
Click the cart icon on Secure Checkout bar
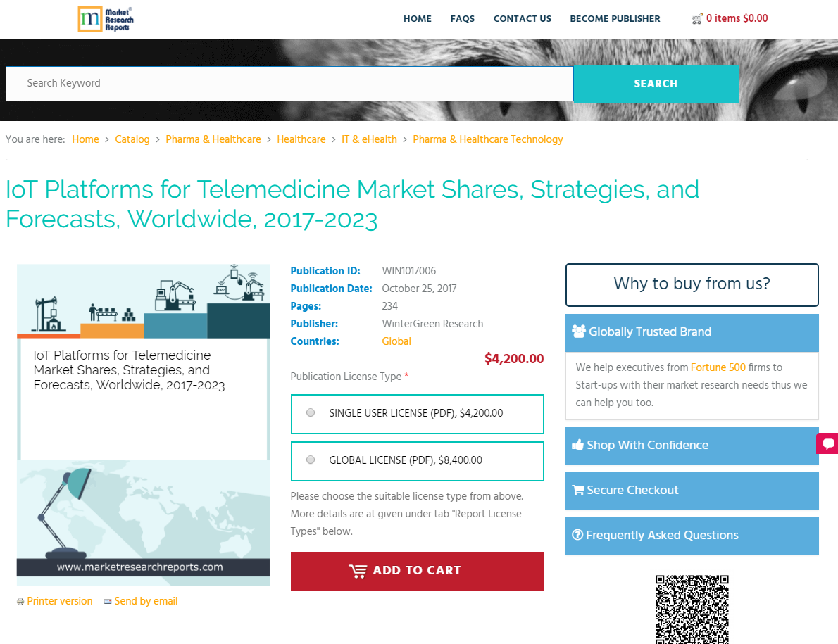coord(577,490)
